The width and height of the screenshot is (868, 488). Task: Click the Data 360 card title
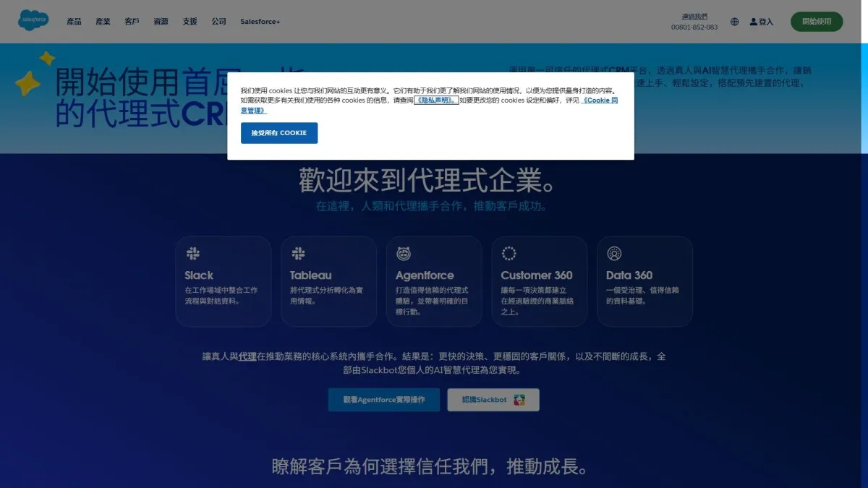pos(629,275)
